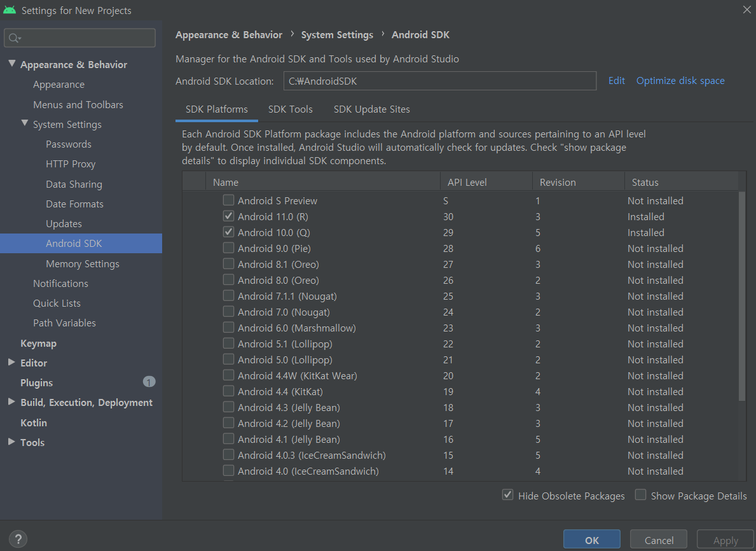
Task: Open Appearance settings page
Action: 59,85
